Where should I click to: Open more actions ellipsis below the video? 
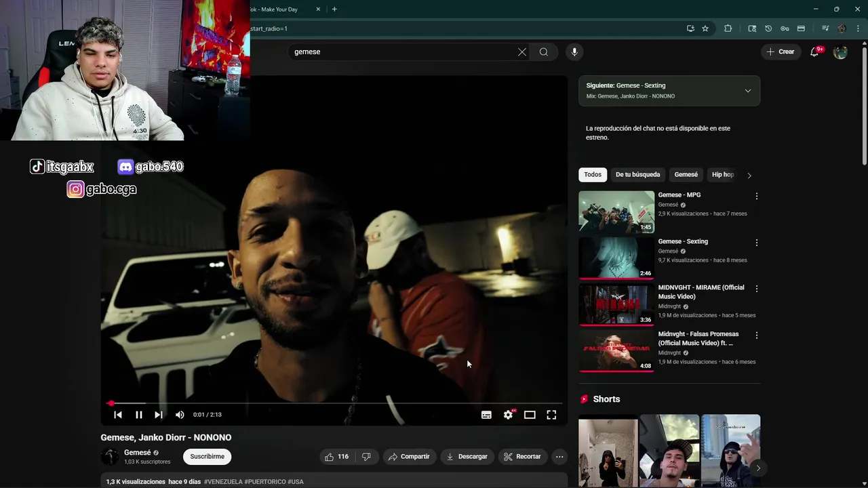click(x=559, y=457)
